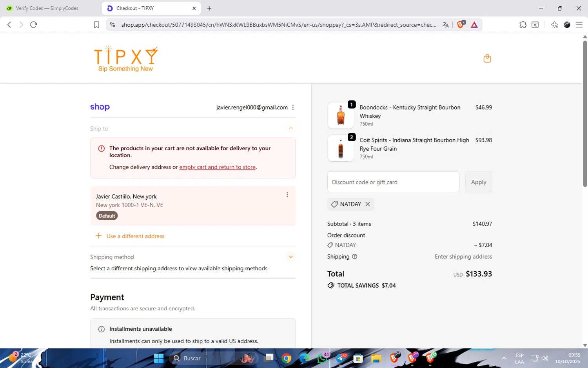Open File Explorer from taskbar
The width and height of the screenshot is (588, 368).
pos(376,358)
